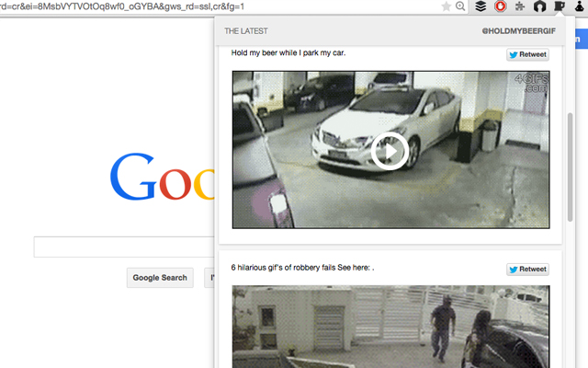This screenshot has width=588, height=368.
Task: Open the figure-shaped extension at toolbar's end
Action: pos(580,6)
